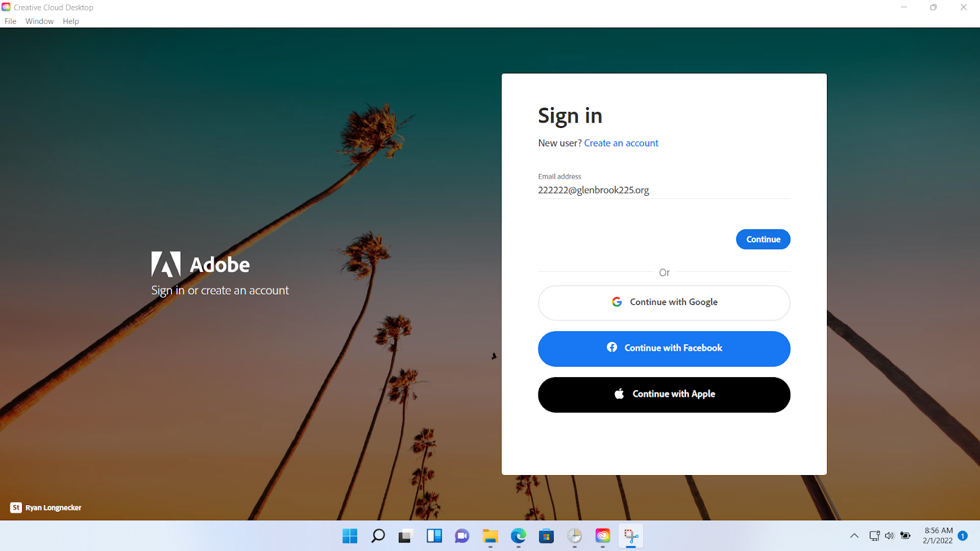Click the Creative Cloud taskbar icon
The width and height of the screenshot is (980, 551).
tap(603, 536)
